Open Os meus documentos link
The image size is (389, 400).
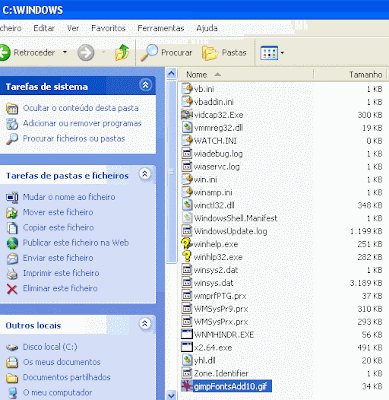(x=61, y=362)
